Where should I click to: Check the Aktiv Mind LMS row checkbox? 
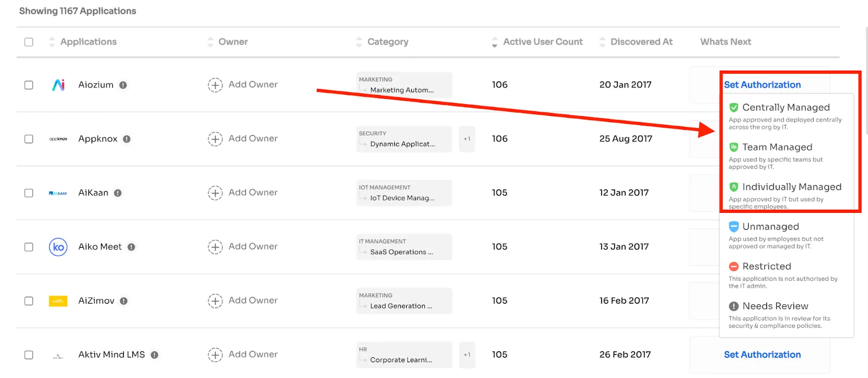(x=29, y=355)
